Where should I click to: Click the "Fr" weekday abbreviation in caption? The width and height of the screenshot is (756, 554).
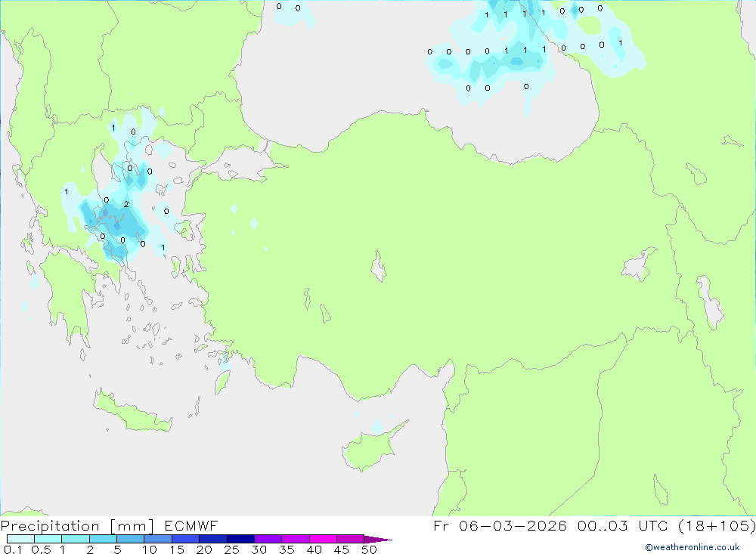tap(441, 525)
